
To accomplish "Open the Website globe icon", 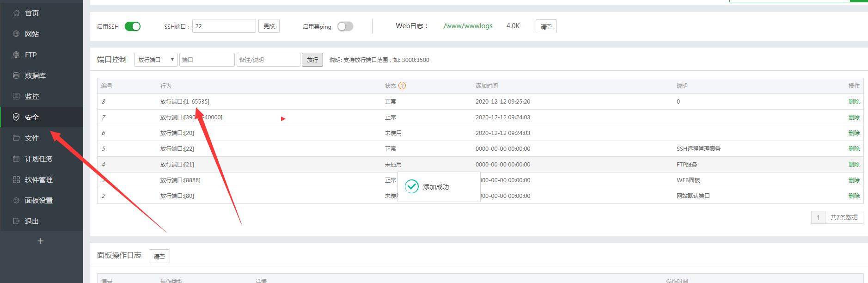I will coord(16,34).
